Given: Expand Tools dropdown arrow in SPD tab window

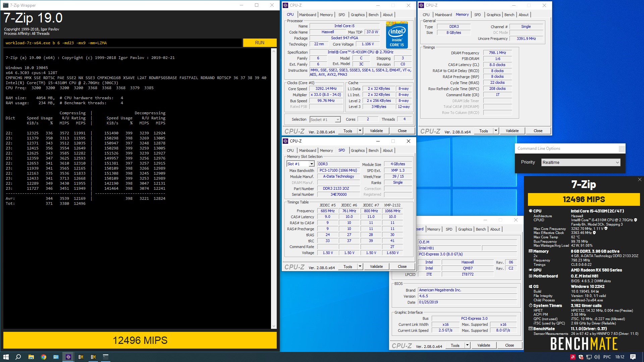Looking at the screenshot, I should (x=360, y=266).
